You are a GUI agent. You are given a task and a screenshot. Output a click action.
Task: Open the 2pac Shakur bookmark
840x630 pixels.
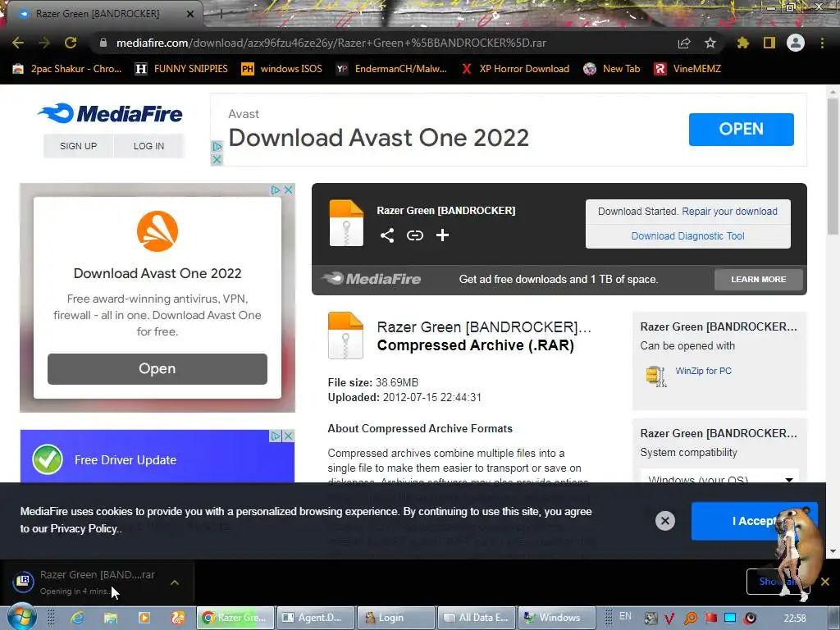(x=67, y=69)
